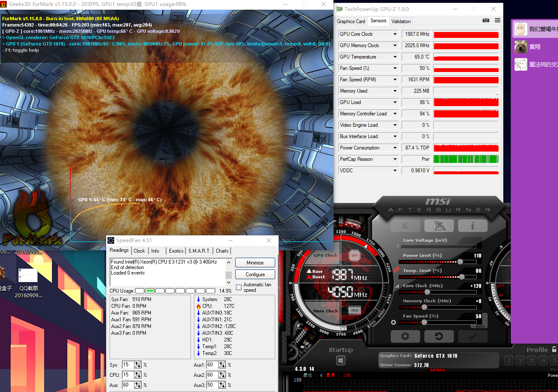Image resolution: width=558 pixels, height=392 pixels.
Task: Open GPU Core Clock sensor dropdown
Action: [x=395, y=34]
